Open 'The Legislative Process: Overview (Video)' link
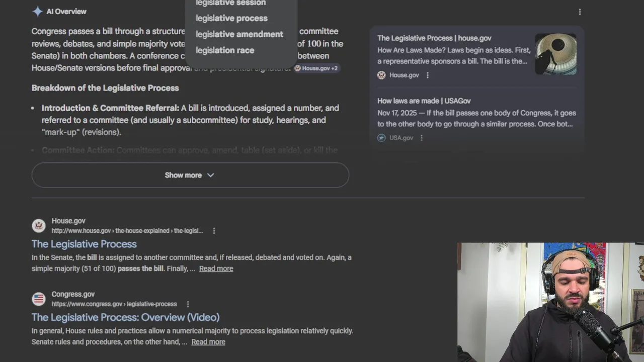This screenshot has height=362, width=644. pyautogui.click(x=126, y=317)
